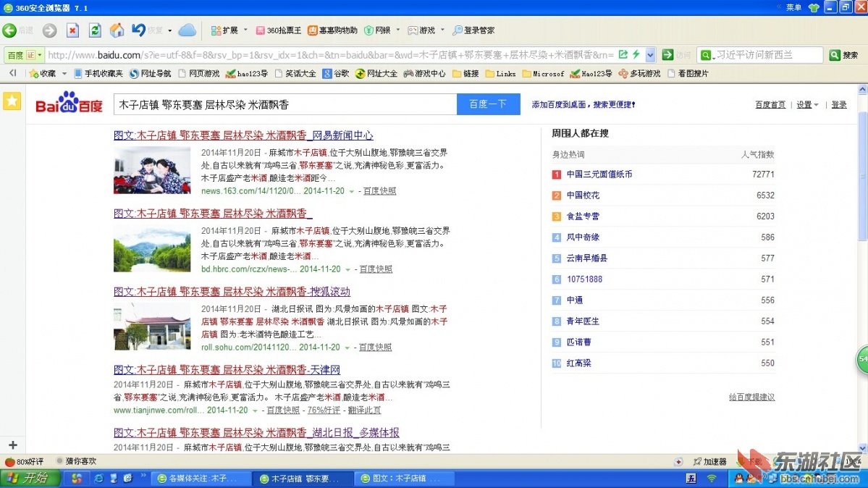Image resolution: width=868 pixels, height=488 pixels.
Task: Open 登录管家 toolbar item
Action: [x=474, y=30]
